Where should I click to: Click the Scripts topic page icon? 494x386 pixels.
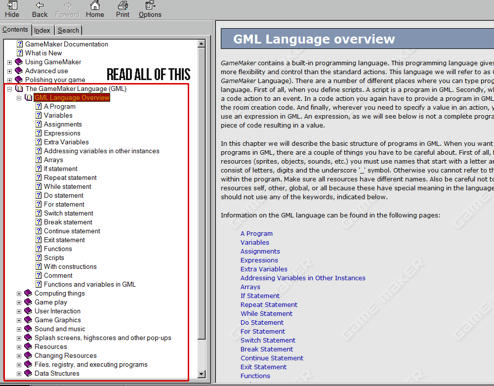pos(39,258)
